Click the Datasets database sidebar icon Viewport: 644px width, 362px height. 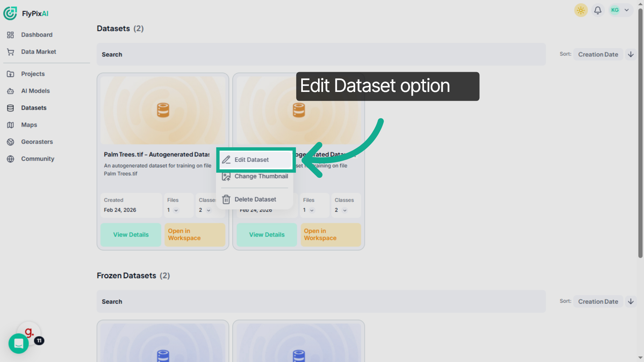pyautogui.click(x=10, y=108)
